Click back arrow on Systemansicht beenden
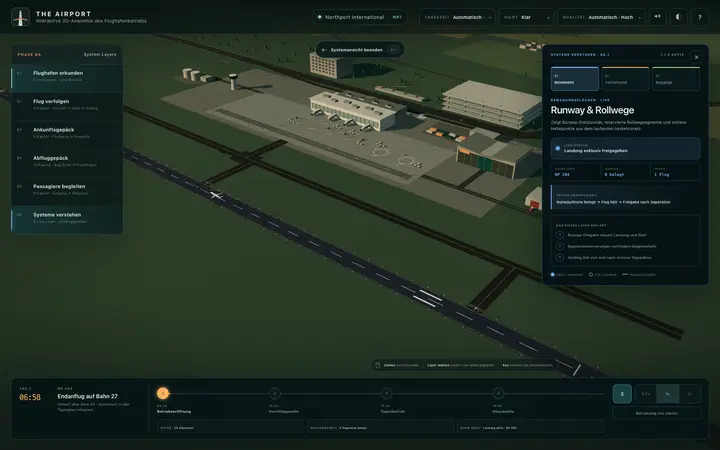 tap(324, 50)
